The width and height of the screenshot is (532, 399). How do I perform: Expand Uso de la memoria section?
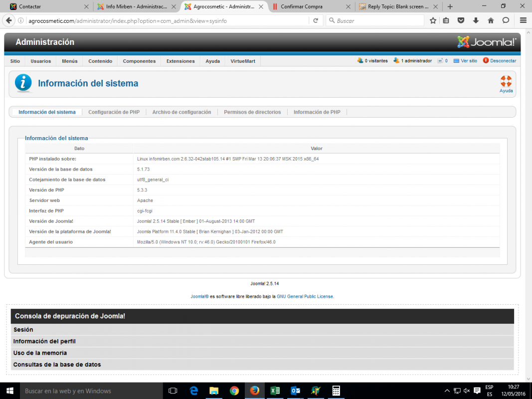[40, 353]
